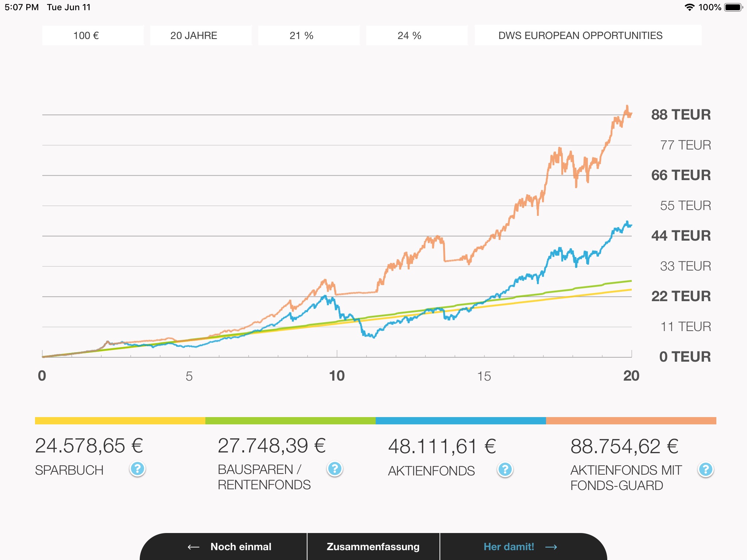The image size is (747, 560).
Task: Tap the battery status icon
Action: tap(734, 7)
